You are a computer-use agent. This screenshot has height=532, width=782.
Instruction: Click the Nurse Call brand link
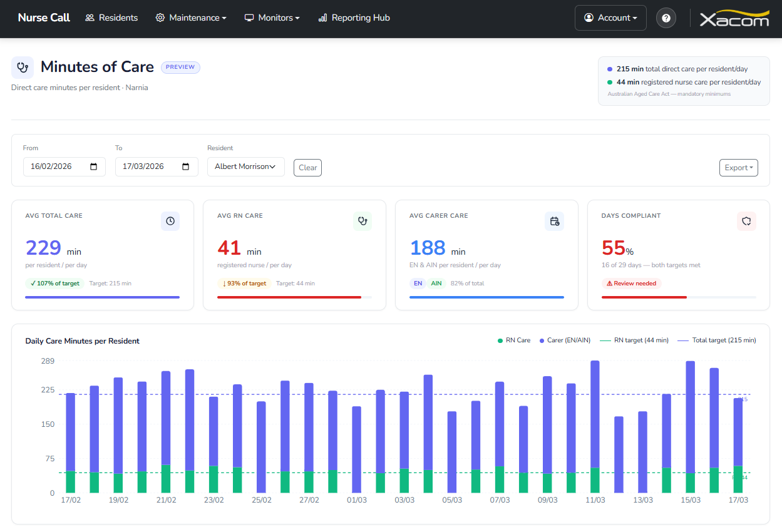point(44,18)
